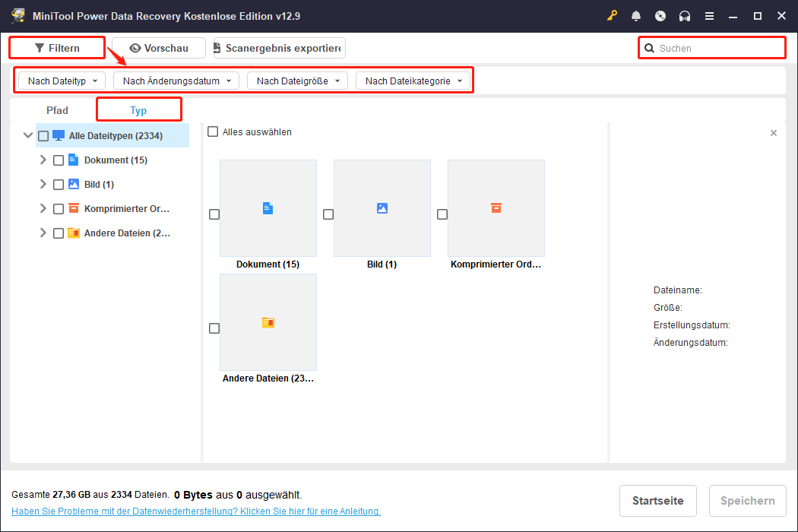Switch to the Pfad tab
This screenshot has height=532, width=798.
pos(57,110)
